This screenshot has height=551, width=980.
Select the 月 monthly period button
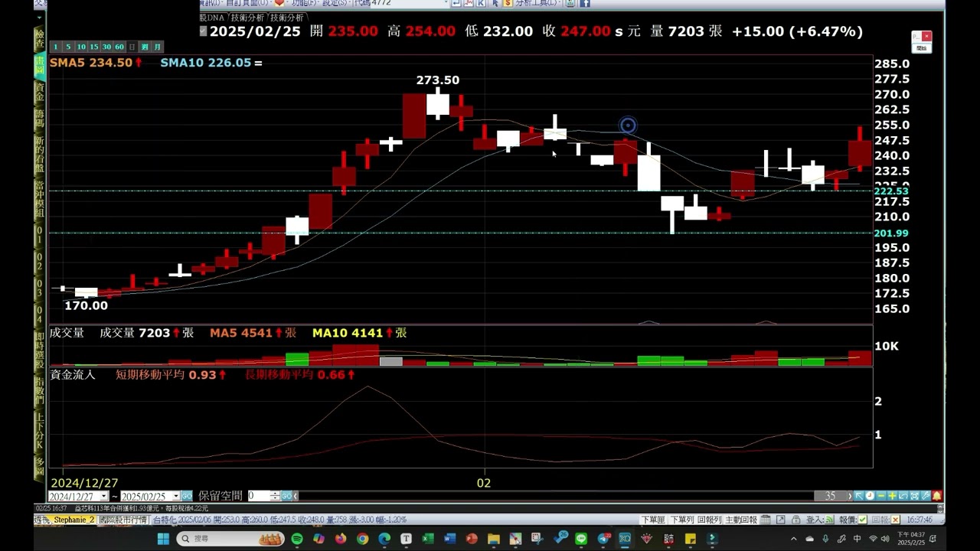(x=157, y=47)
